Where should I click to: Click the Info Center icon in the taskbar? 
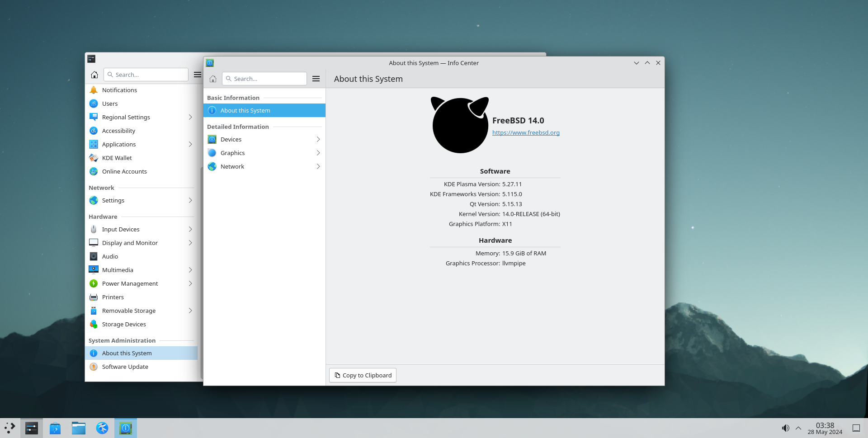pyautogui.click(x=126, y=428)
